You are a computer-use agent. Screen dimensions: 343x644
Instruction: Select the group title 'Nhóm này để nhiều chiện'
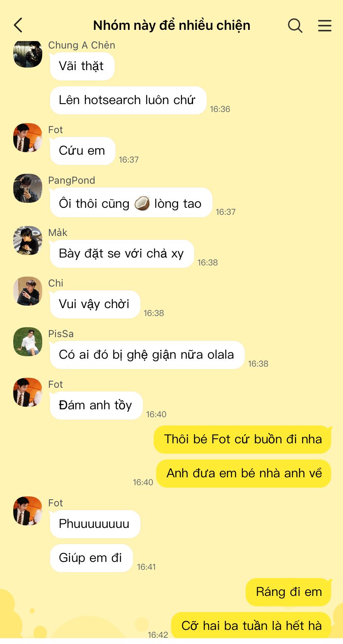(171, 25)
